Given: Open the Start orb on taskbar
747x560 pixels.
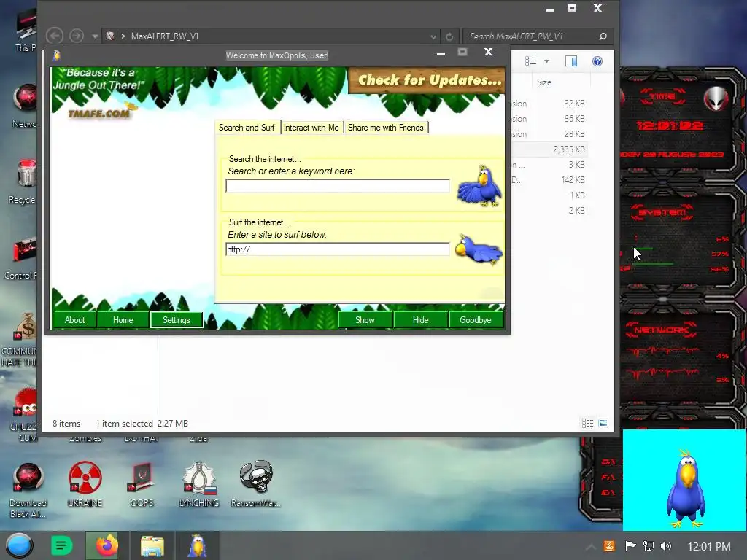Looking at the screenshot, I should pos(18,545).
